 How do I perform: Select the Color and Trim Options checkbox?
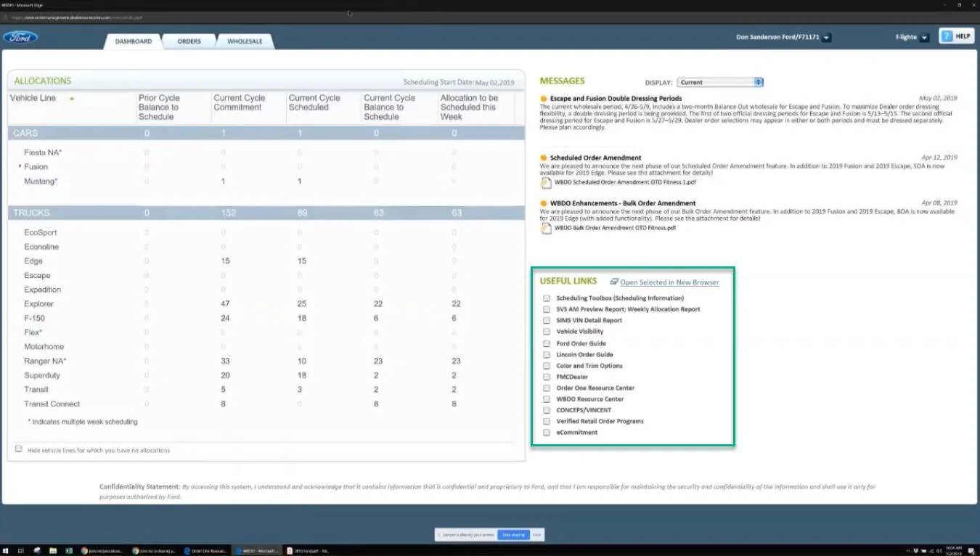pos(547,366)
